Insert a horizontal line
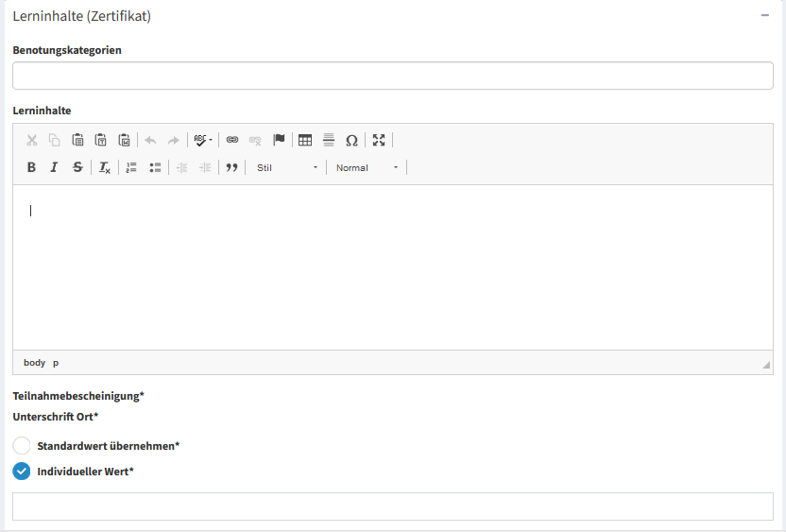The height and width of the screenshot is (532, 786). point(329,140)
